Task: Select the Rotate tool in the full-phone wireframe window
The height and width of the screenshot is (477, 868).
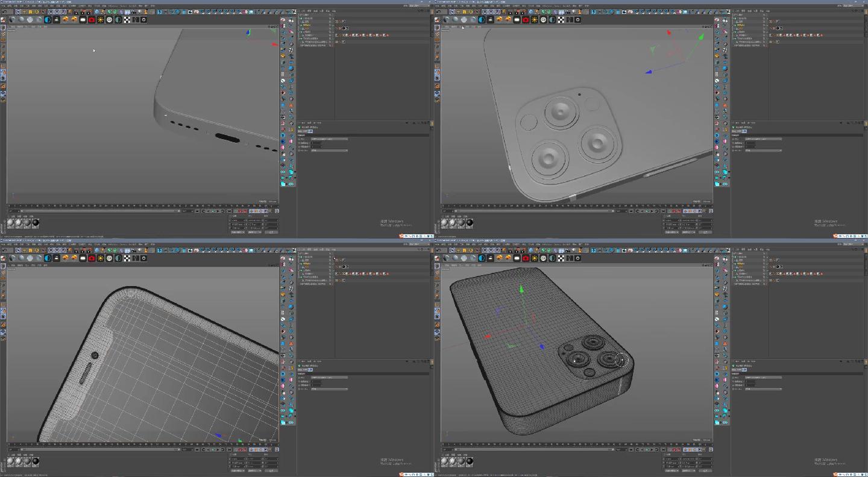Action: pyautogui.click(x=471, y=251)
